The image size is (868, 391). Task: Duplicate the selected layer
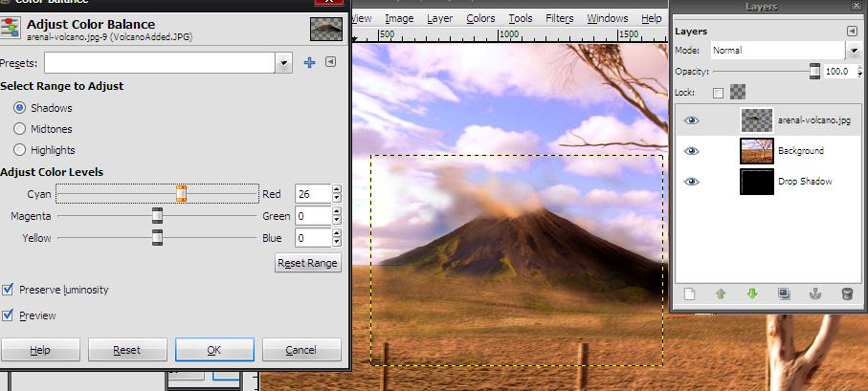click(783, 294)
